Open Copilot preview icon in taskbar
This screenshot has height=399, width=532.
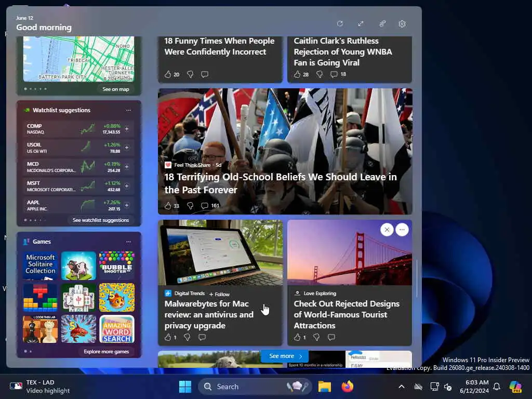tap(515, 387)
